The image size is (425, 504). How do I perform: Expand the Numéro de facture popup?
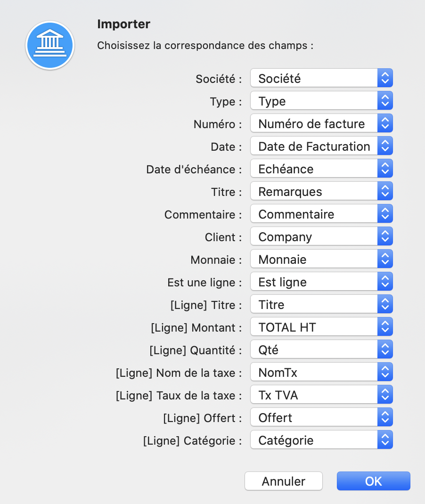click(x=321, y=123)
